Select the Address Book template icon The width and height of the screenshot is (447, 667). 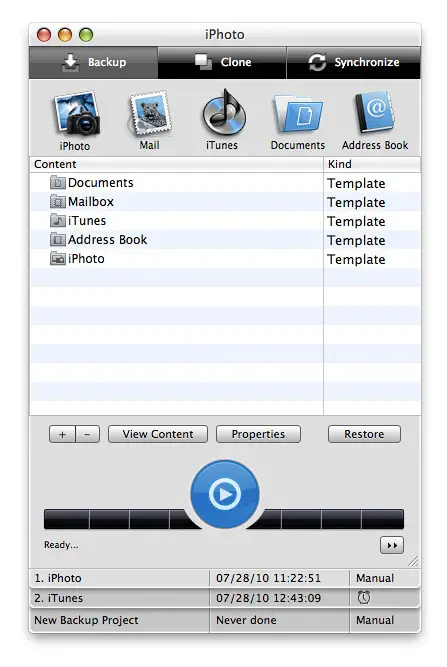374,112
